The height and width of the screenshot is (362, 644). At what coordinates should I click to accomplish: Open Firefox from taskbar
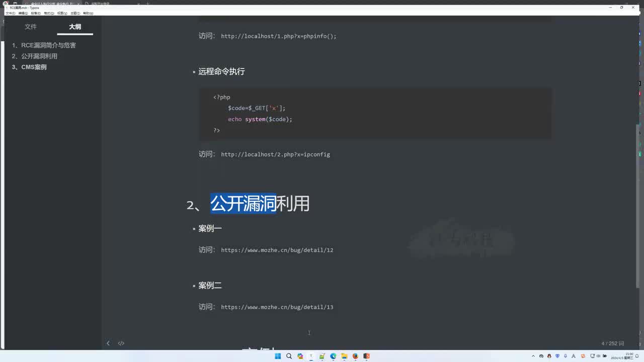click(355, 356)
